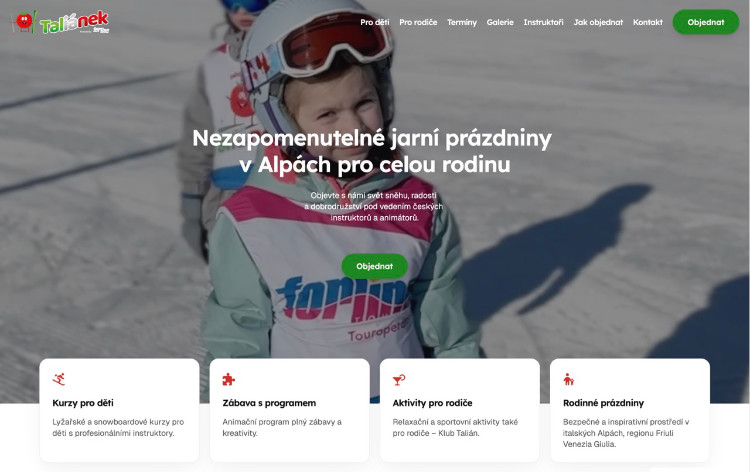Open the Pro rodiče menu item
The image size is (750, 472).
click(x=418, y=22)
